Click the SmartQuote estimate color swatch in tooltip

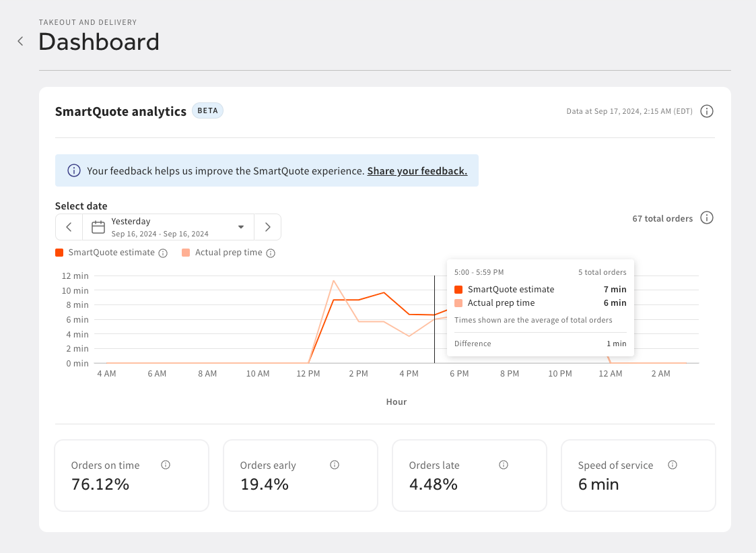[x=458, y=290]
